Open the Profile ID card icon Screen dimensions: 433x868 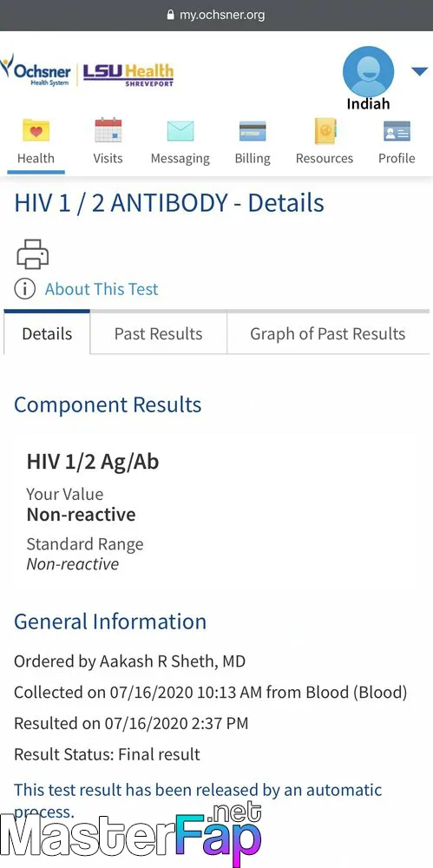pos(397,131)
